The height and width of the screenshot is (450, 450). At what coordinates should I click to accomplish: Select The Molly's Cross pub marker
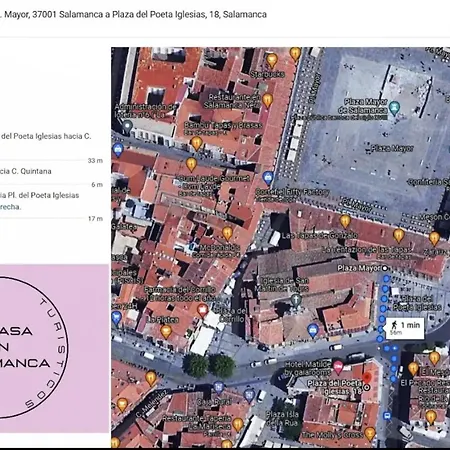pyautogui.click(x=369, y=434)
